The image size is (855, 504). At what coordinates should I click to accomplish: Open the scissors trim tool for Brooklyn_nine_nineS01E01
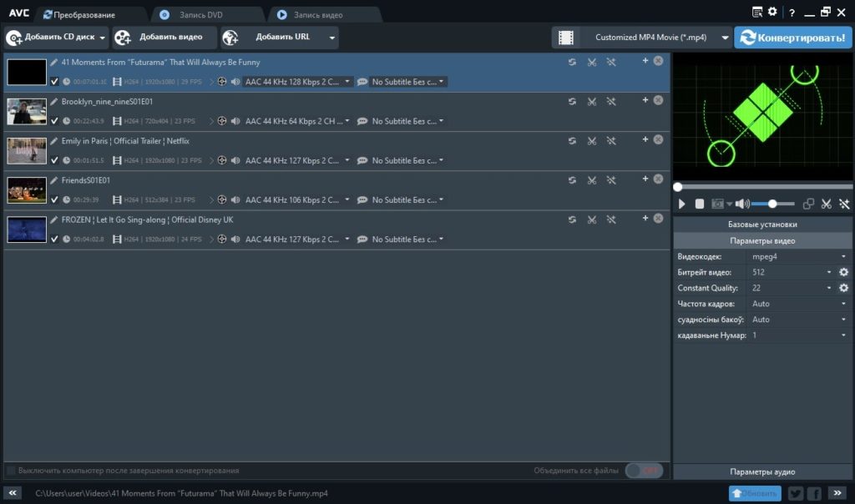tap(591, 102)
